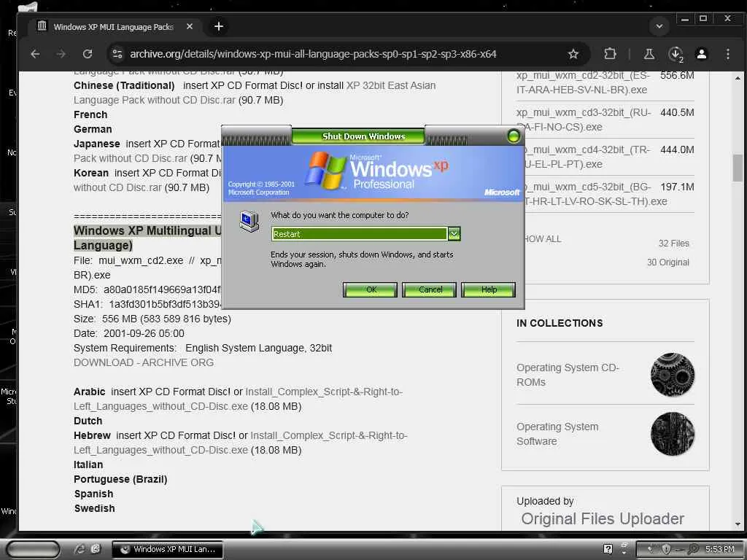Open the 32 Files link
The height and width of the screenshot is (560, 747).
673,244
